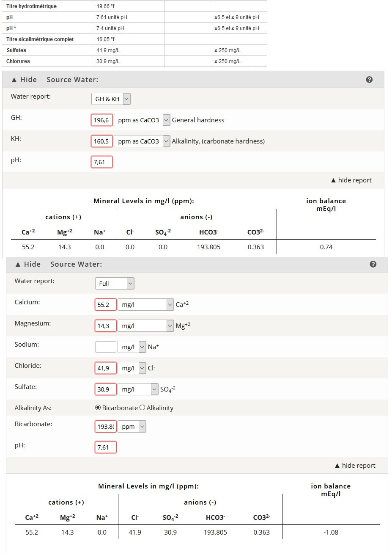Open Chloride unit dropdown

tap(132, 368)
